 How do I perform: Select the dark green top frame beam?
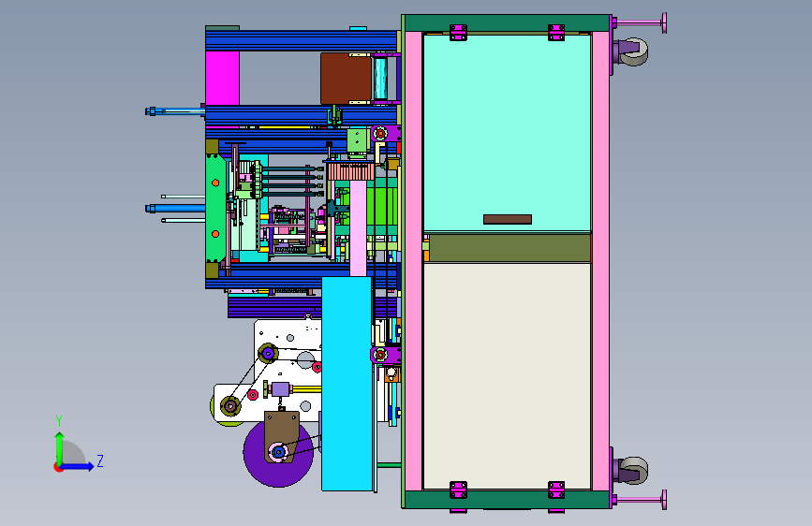[507, 23]
